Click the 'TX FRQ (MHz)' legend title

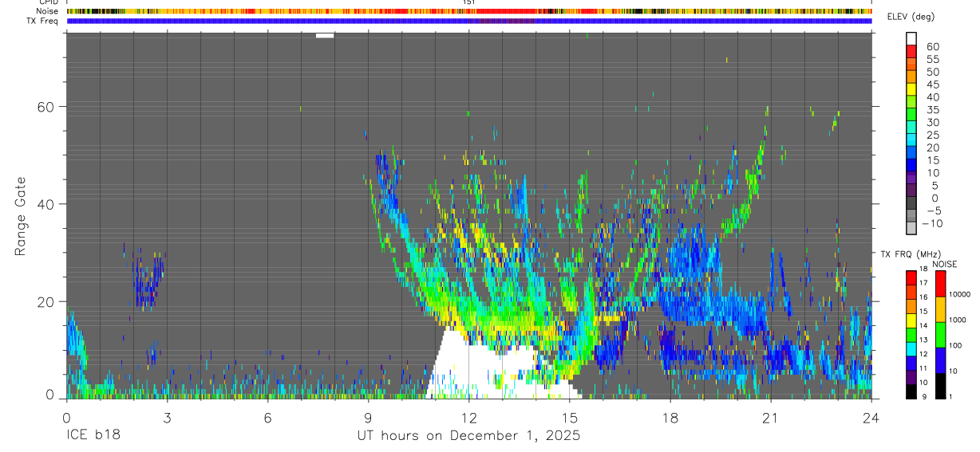coord(909,254)
